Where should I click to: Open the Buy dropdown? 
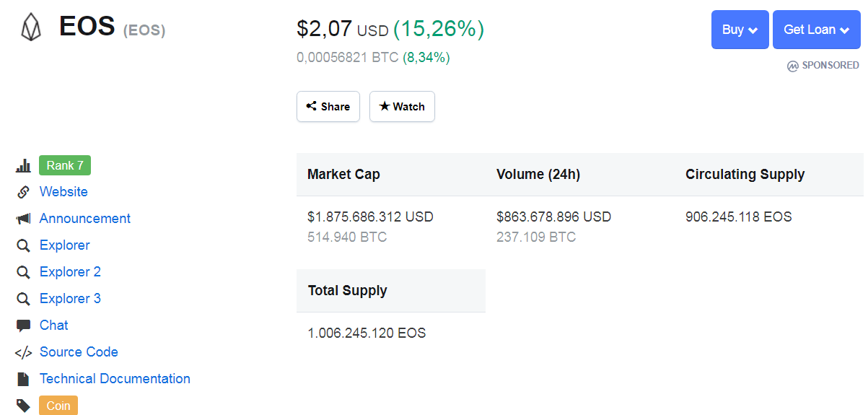pos(740,30)
